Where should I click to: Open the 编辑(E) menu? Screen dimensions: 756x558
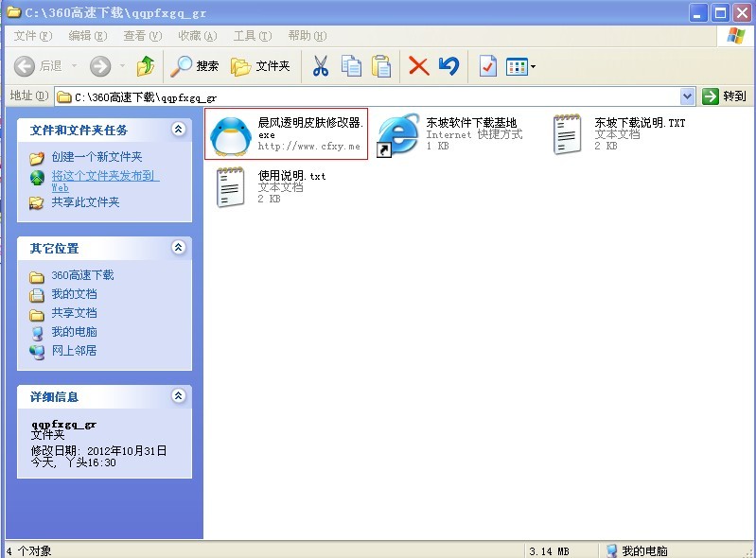tap(87, 36)
